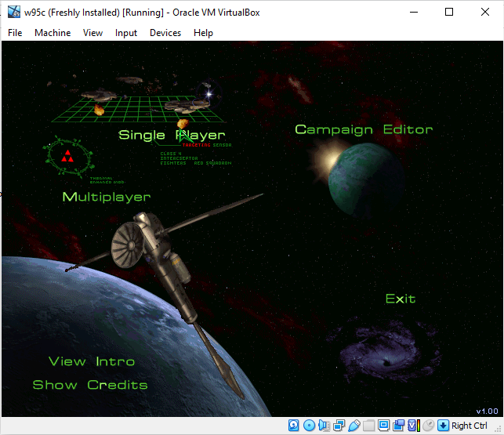Click the USB devices status icon
Screen dimensions: 504x435
click(x=354, y=426)
